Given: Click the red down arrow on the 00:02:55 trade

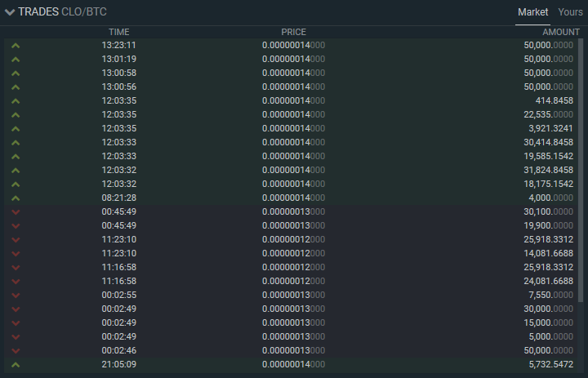Looking at the screenshot, I should 16,295.
